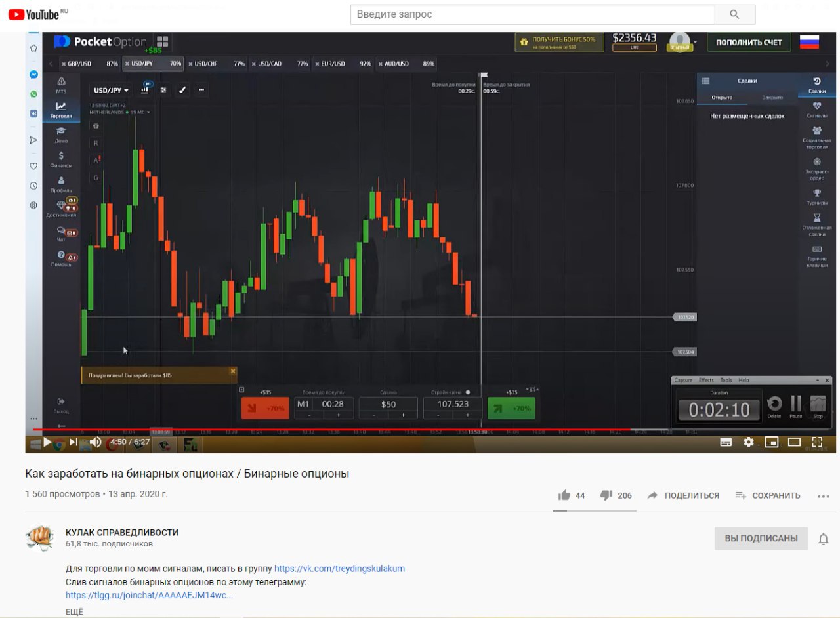Viewport: 840px width, 618px height.
Task: Open the browser sidebar Messenger icon
Action: click(x=33, y=75)
